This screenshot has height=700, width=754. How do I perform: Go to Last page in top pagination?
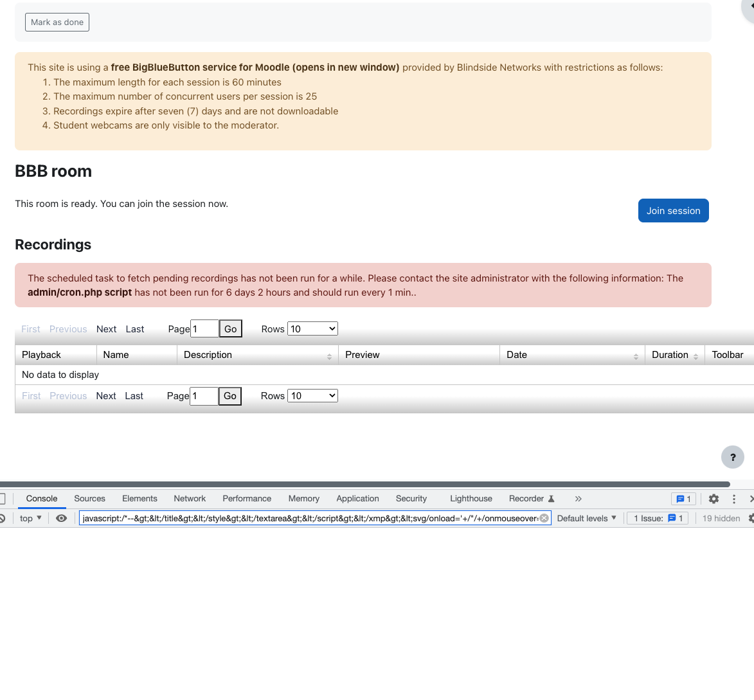coord(134,329)
